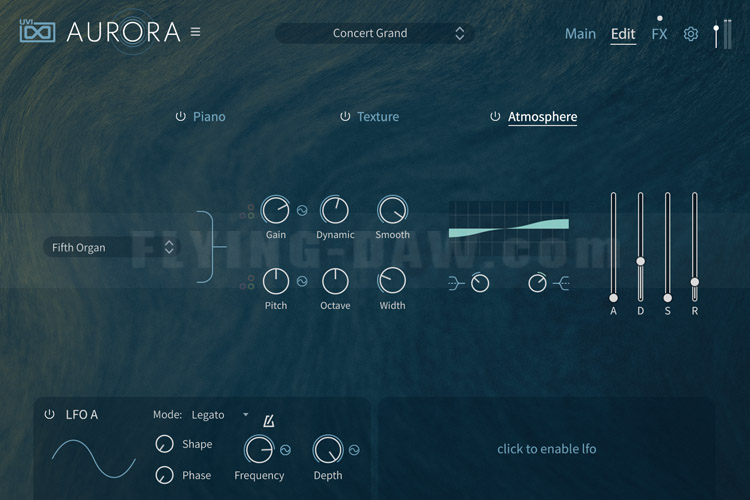Switch to the Main tab
The width and height of the screenshot is (750, 500).
click(580, 34)
